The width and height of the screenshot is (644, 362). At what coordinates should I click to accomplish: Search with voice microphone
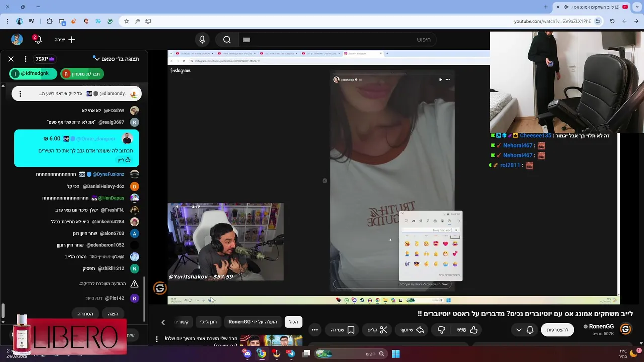[x=202, y=40]
